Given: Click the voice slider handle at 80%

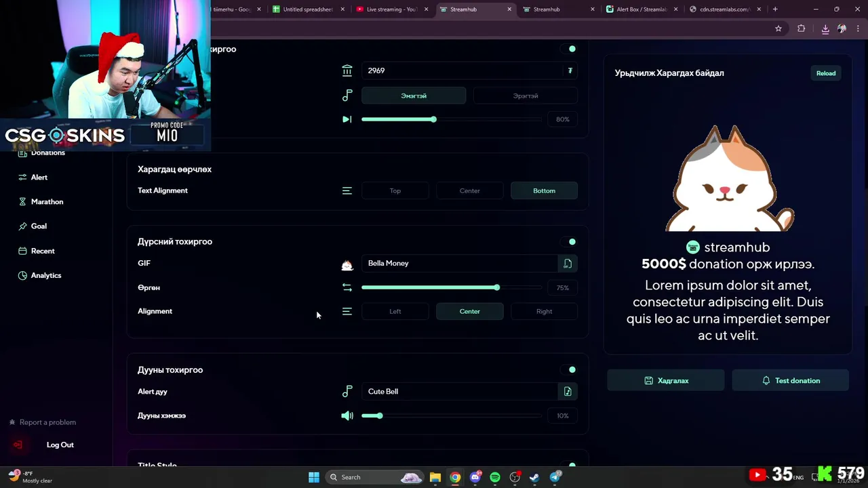Looking at the screenshot, I should 433,119.
